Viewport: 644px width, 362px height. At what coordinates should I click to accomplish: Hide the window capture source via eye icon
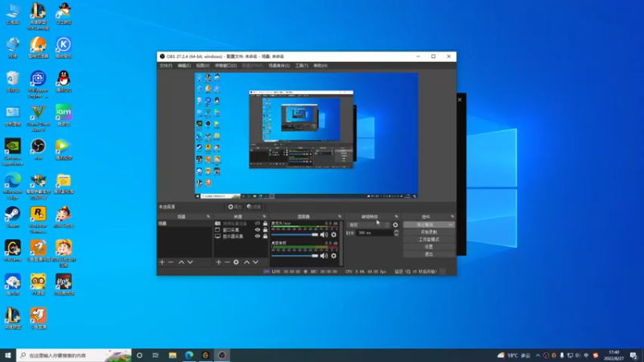(258, 230)
